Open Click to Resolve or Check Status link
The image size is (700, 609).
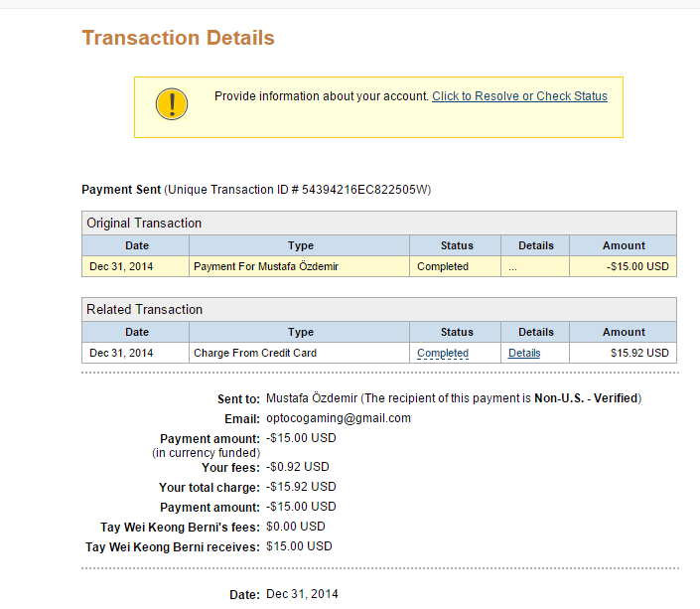[x=519, y=96]
